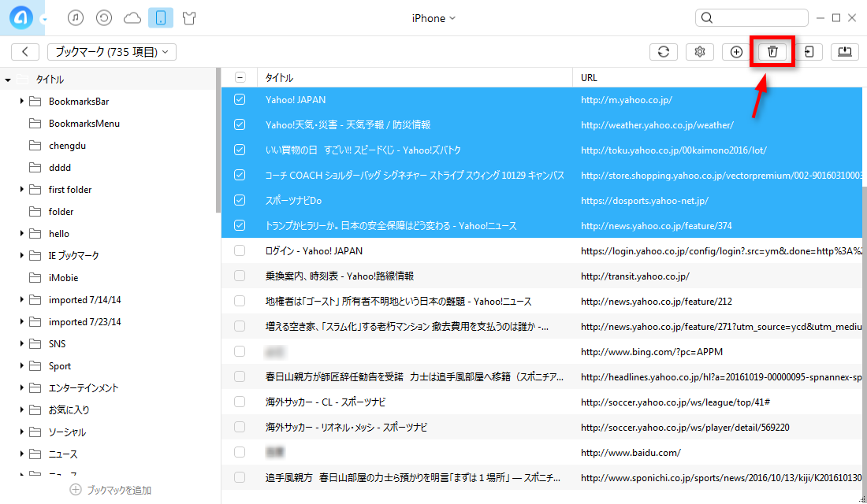This screenshot has height=504, width=867.
Task: Check the ログイン - Yahoo! JAPAN bookmark
Action: coord(240,250)
